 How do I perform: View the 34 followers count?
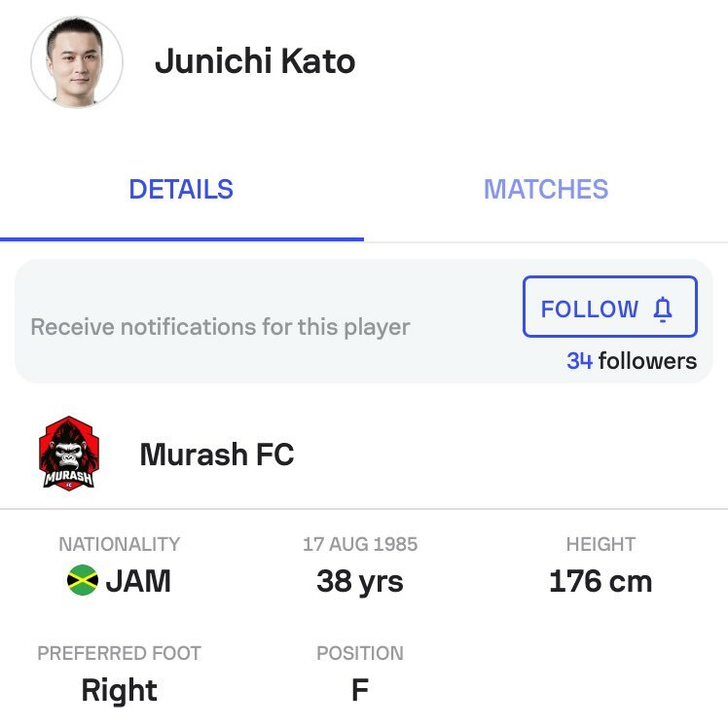[632, 361]
